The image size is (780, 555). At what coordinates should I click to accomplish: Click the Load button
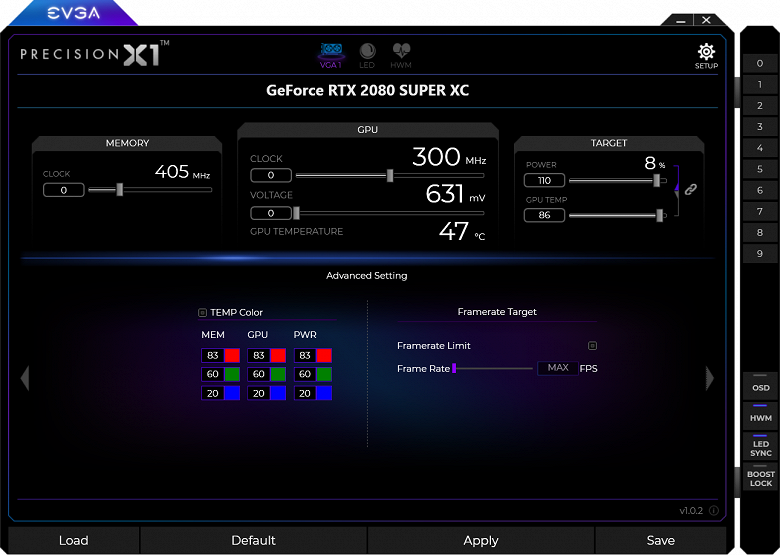74,540
